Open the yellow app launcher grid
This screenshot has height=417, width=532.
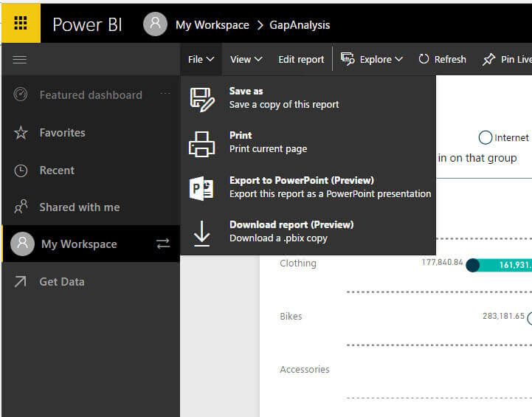[x=21, y=24]
